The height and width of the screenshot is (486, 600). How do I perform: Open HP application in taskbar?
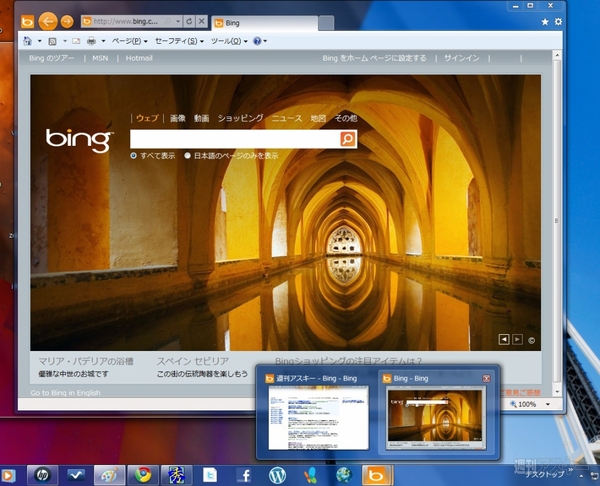tap(42, 475)
